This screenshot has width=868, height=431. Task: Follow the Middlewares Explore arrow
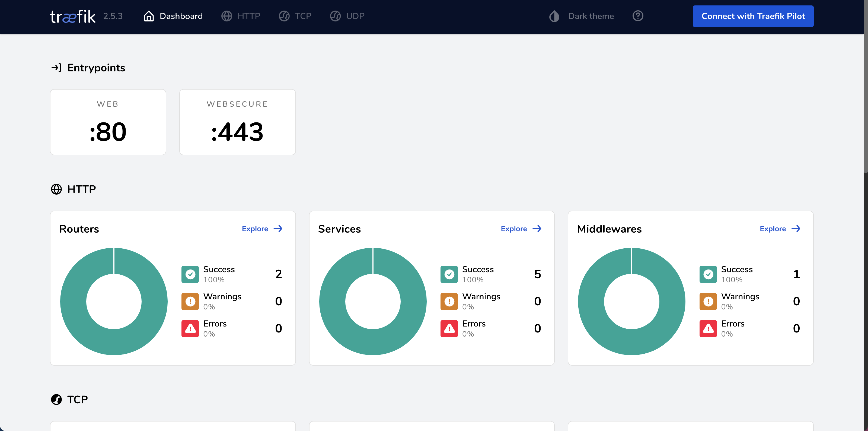point(796,229)
